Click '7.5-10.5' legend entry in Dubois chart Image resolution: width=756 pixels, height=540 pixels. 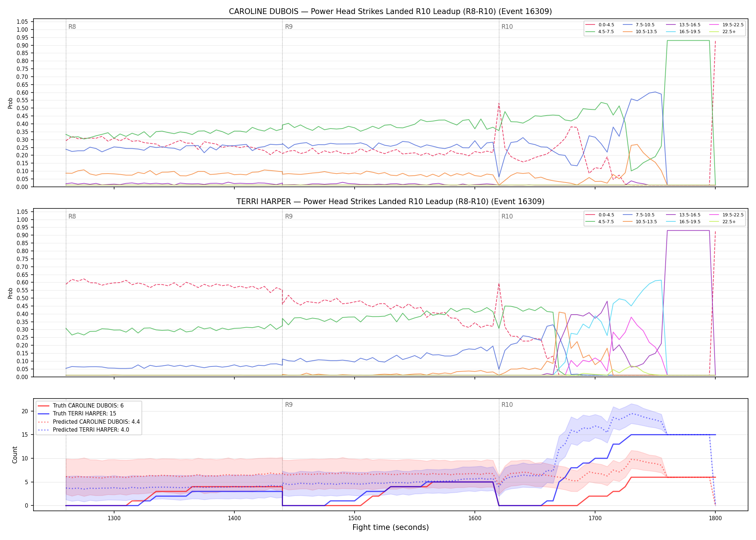click(x=639, y=25)
